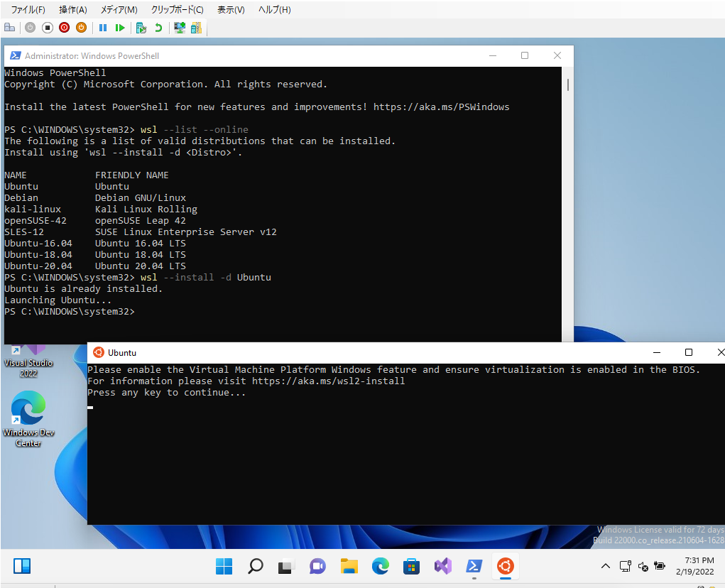The height and width of the screenshot is (588, 725).
Task: Click the https://aka.ms/wsl2-install URL in Ubuntu
Action: (328, 381)
